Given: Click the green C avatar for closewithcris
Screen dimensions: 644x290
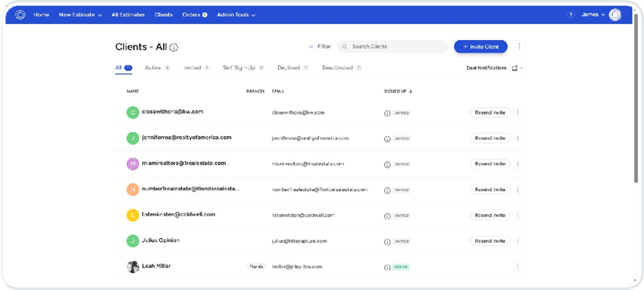Looking at the screenshot, I should (x=133, y=113).
